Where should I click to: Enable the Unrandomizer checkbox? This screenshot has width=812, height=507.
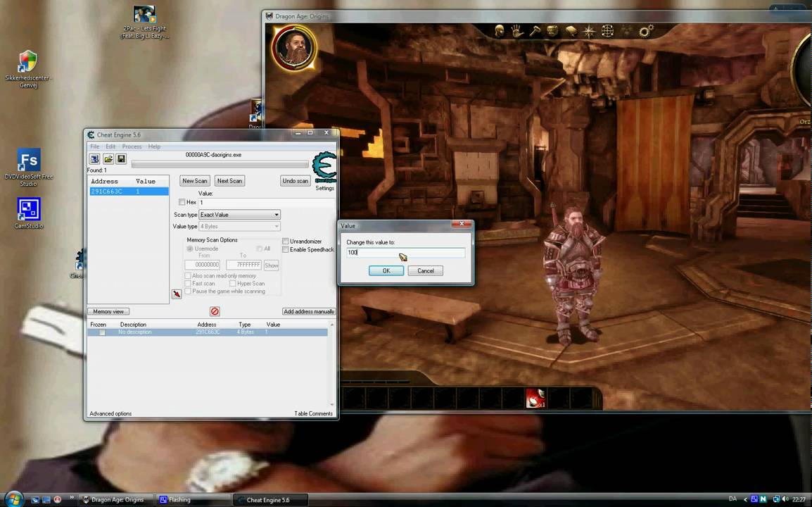click(x=286, y=241)
